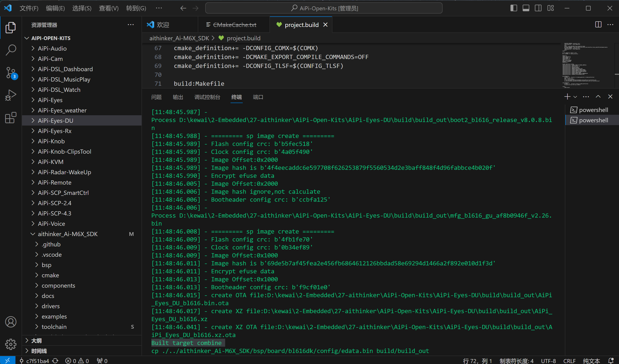The image size is (619, 364).
Task: Synchronize changes via status bar sync icon
Action: [56, 360]
